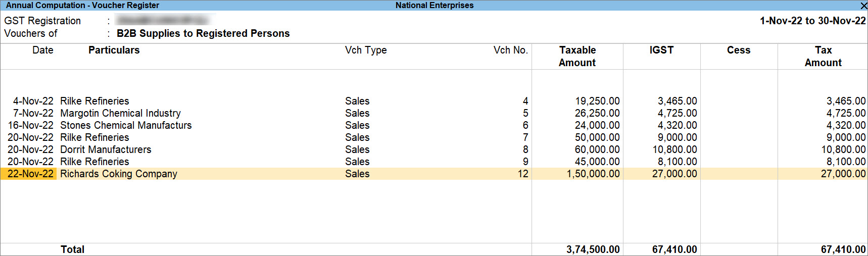This screenshot has height=256, width=868.
Task: Click total IGST 67,410.00 in IGST column
Action: pyautogui.click(x=674, y=249)
